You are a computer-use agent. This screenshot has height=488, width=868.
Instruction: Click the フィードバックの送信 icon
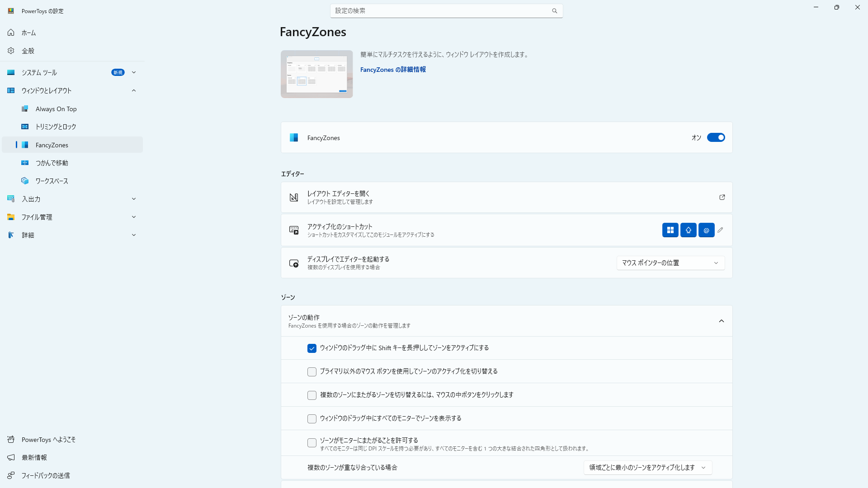click(11, 476)
